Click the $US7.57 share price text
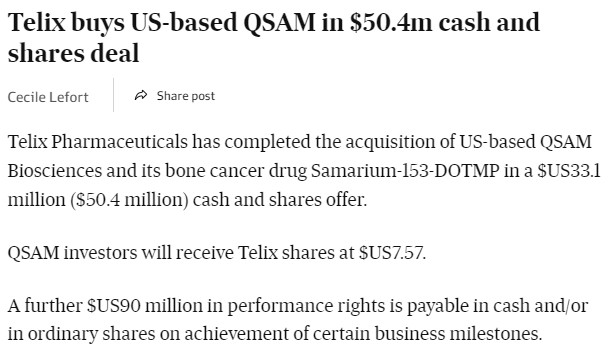 coord(391,253)
